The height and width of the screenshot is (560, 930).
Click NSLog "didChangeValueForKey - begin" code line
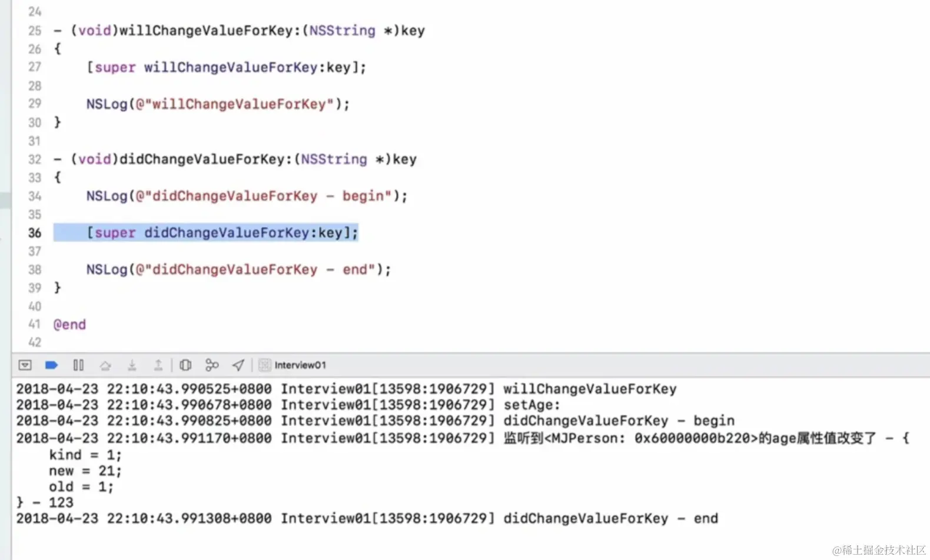coord(247,196)
